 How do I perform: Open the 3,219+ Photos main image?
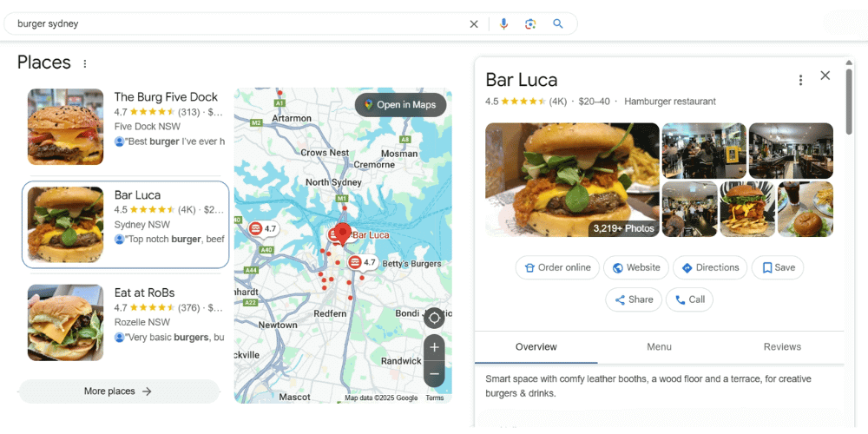click(x=572, y=180)
